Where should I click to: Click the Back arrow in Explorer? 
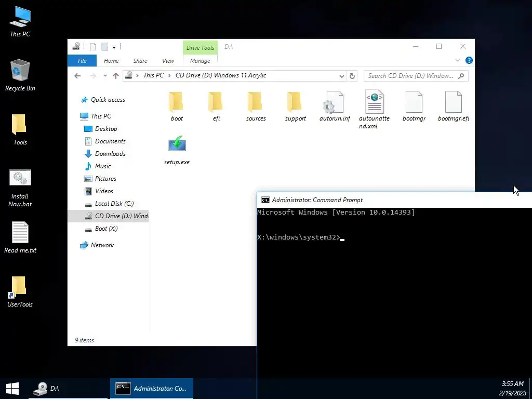pyautogui.click(x=77, y=76)
